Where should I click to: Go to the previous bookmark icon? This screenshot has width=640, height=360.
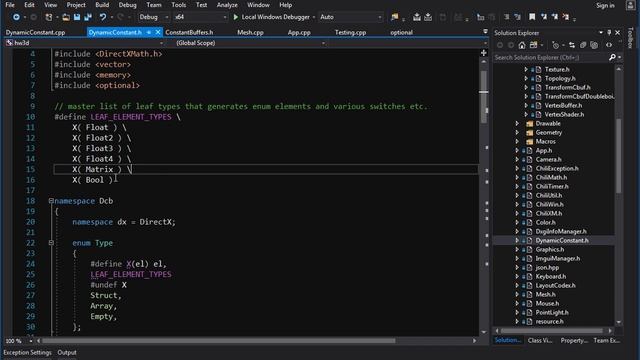click(x=544, y=17)
